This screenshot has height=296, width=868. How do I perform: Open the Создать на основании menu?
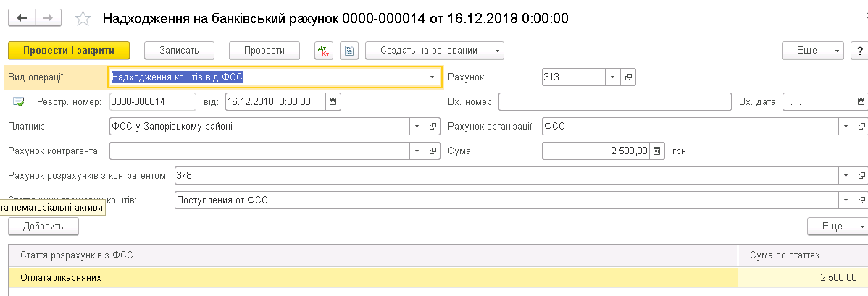tap(435, 51)
